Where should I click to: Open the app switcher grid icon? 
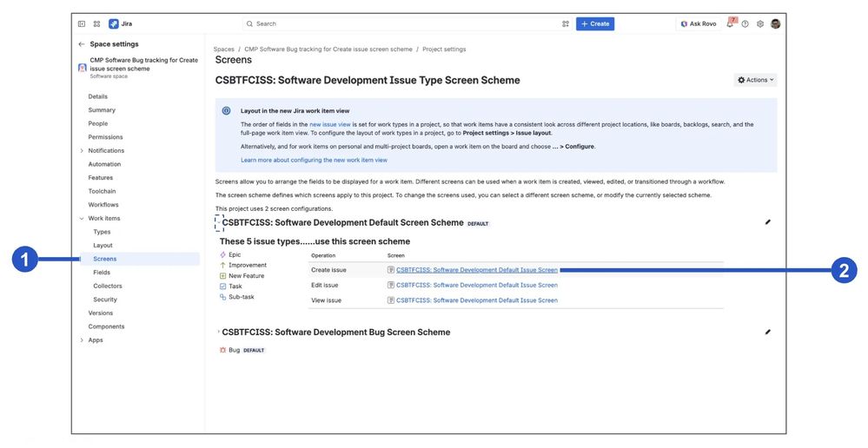click(x=96, y=23)
